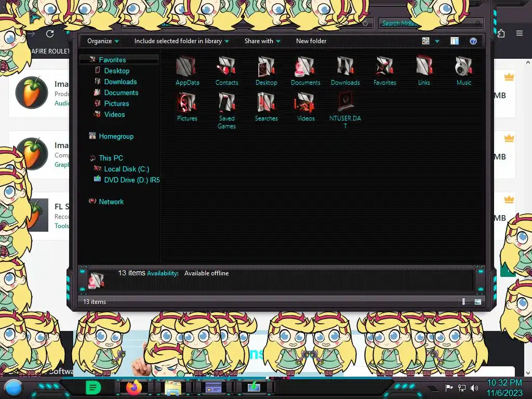Open browser extensions puzzle icon

[501, 33]
